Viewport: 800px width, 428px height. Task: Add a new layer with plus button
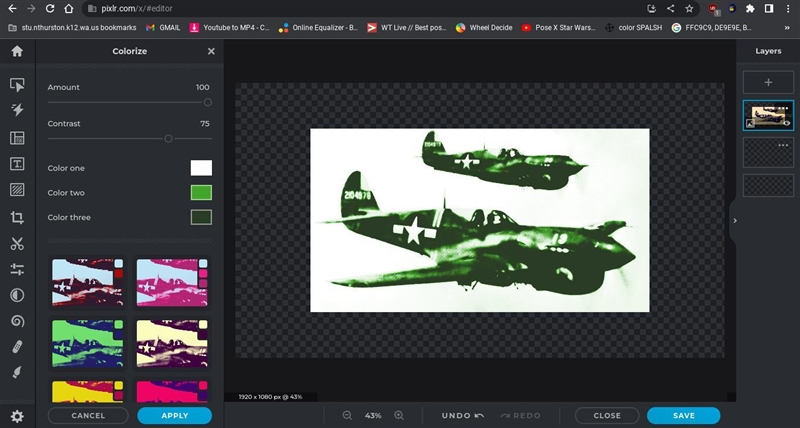(768, 82)
